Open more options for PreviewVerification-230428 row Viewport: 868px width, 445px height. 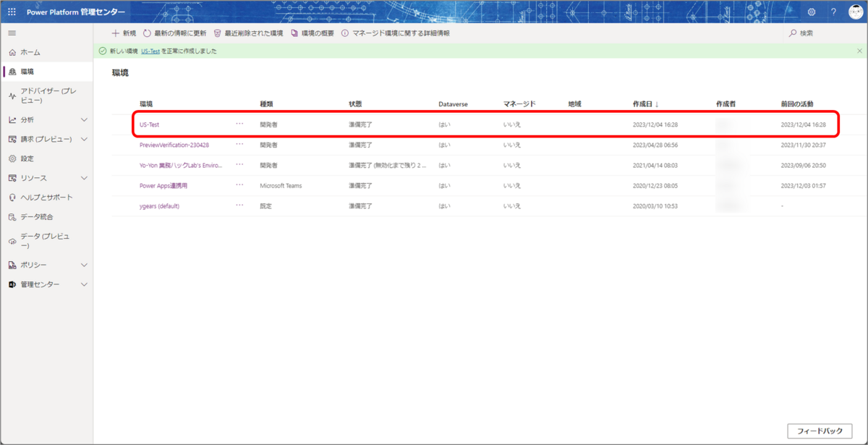pyautogui.click(x=239, y=144)
